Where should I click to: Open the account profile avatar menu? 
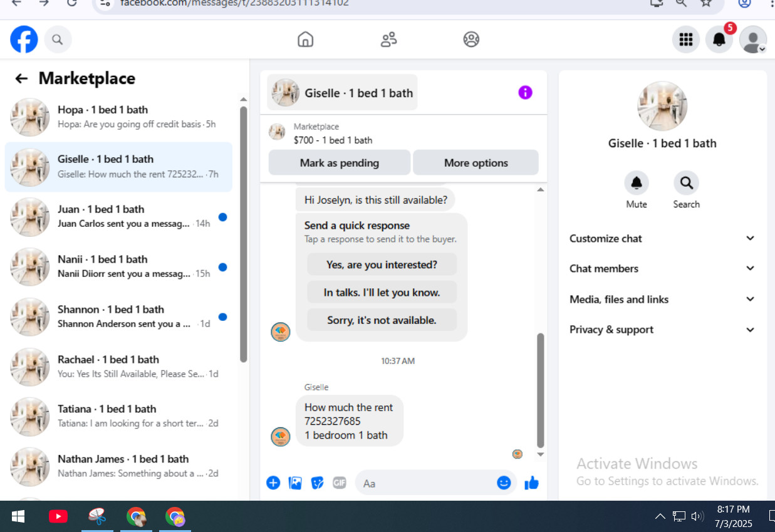[x=752, y=39]
